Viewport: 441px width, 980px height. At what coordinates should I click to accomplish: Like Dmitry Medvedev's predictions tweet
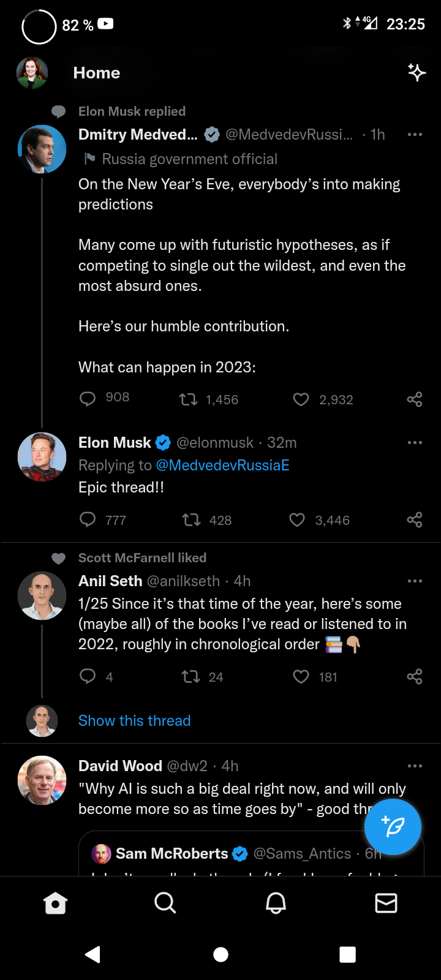coord(301,400)
